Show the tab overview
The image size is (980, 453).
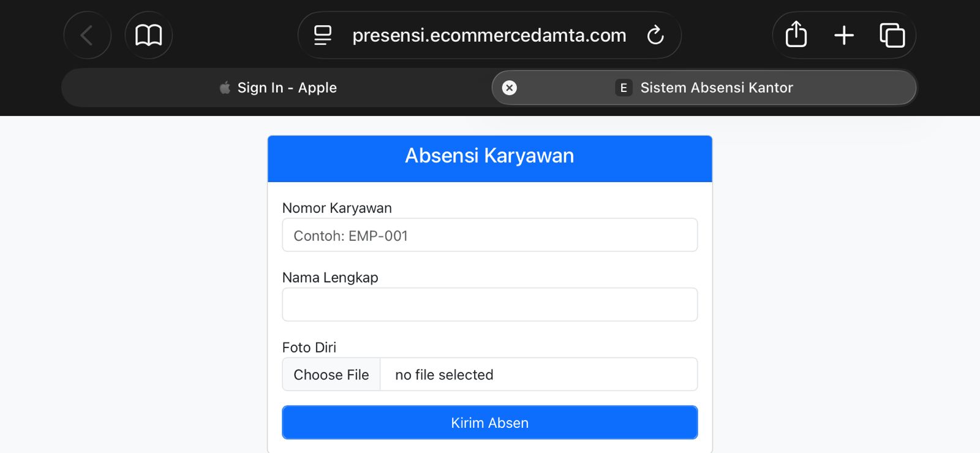892,36
